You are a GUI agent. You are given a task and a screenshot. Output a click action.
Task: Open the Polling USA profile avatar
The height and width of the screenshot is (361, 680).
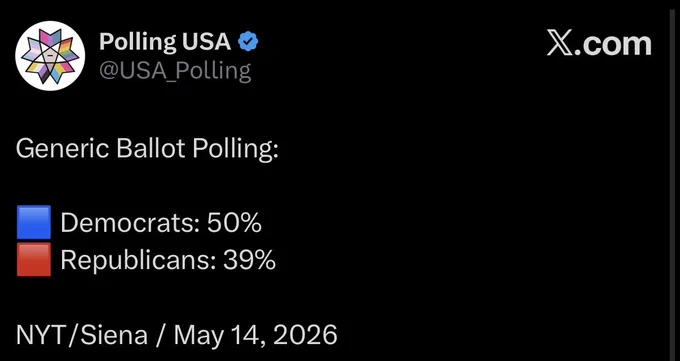(x=50, y=56)
